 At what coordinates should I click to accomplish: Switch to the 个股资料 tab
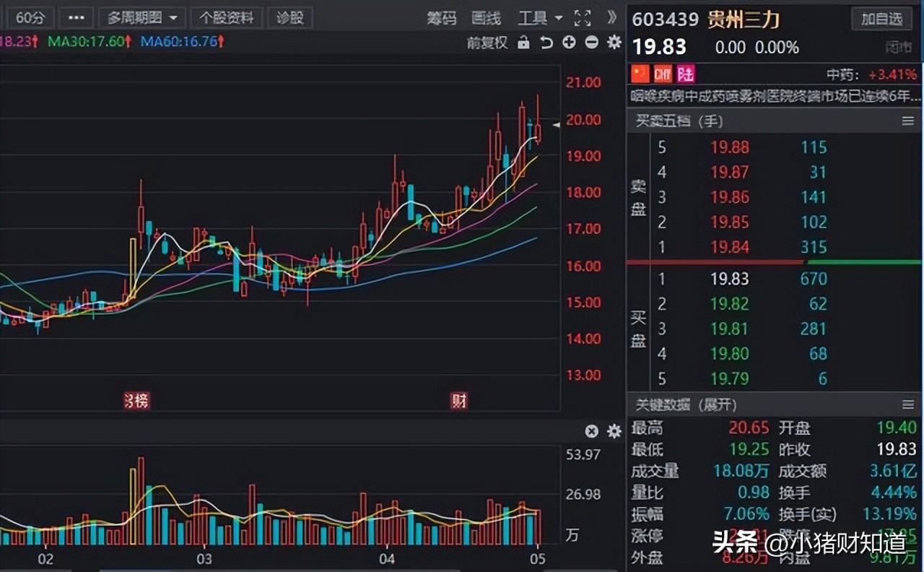(225, 17)
